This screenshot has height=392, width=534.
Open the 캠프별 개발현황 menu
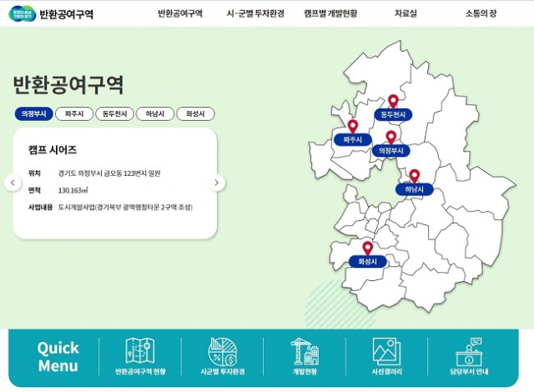click(330, 13)
